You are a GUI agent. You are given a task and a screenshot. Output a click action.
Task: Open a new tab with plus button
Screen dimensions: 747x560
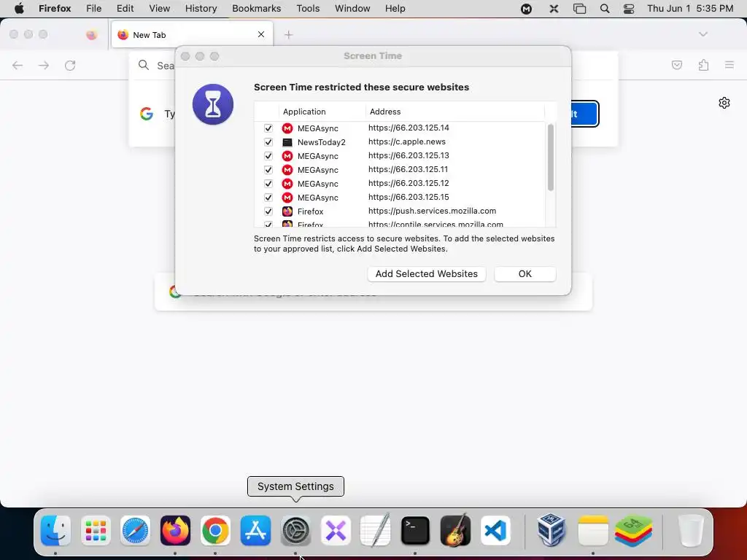pyautogui.click(x=288, y=35)
